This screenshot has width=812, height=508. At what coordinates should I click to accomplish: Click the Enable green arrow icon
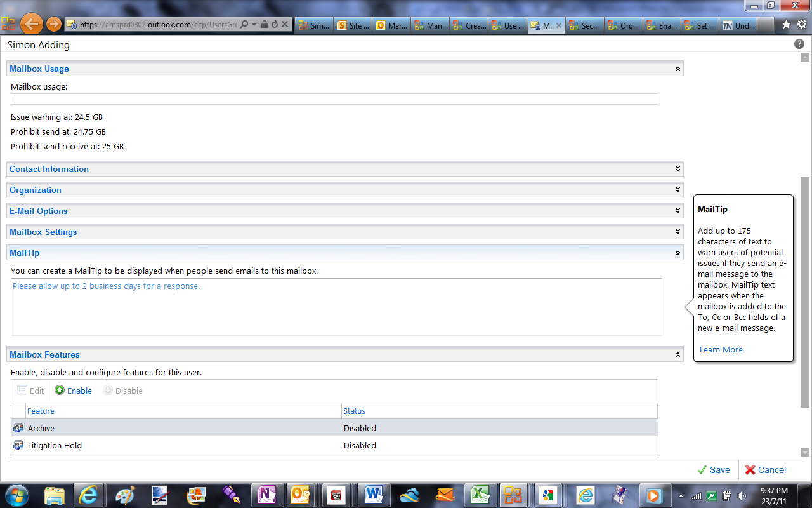point(60,390)
